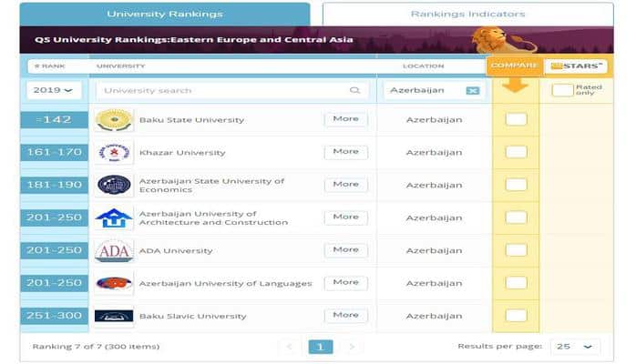Screen dimensions: 636x364
Task: Open the Azerbaijan location dropdown
Action: pos(425,91)
